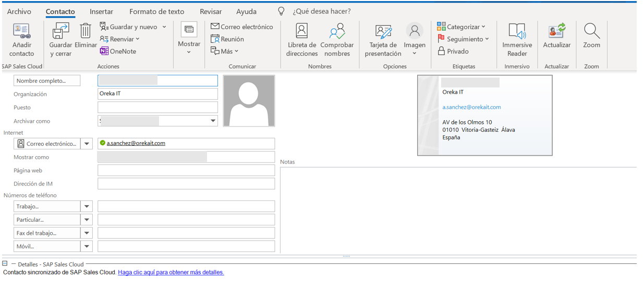Click the Móvil number input field
Viewport: 644px width, 291px height.
pyautogui.click(x=186, y=246)
